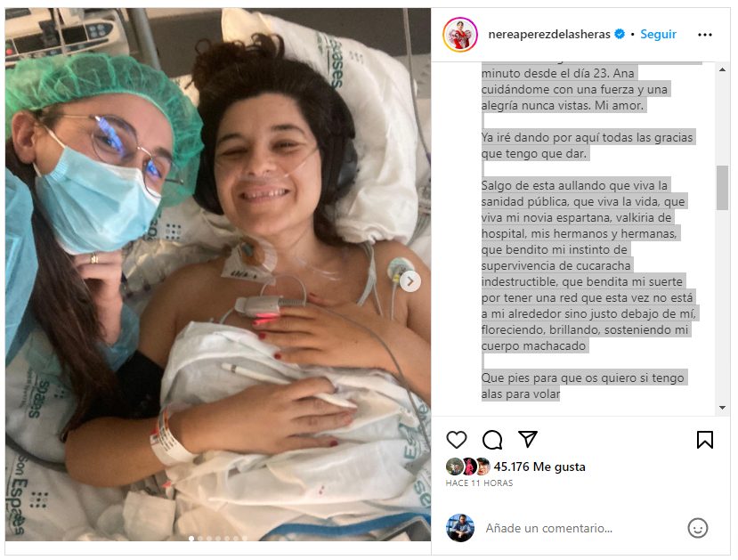Like the post with heart icon
The height and width of the screenshot is (560, 738).
click(456, 440)
